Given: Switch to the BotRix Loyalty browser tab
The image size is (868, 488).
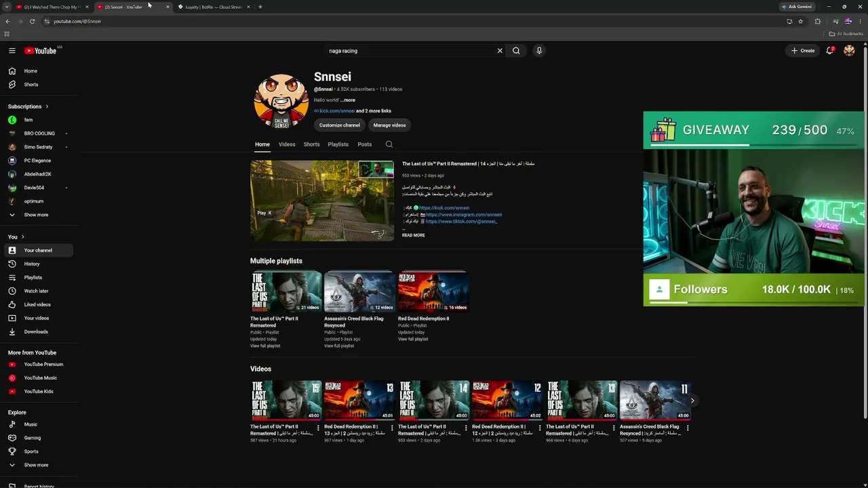Looking at the screenshot, I should click(213, 7).
